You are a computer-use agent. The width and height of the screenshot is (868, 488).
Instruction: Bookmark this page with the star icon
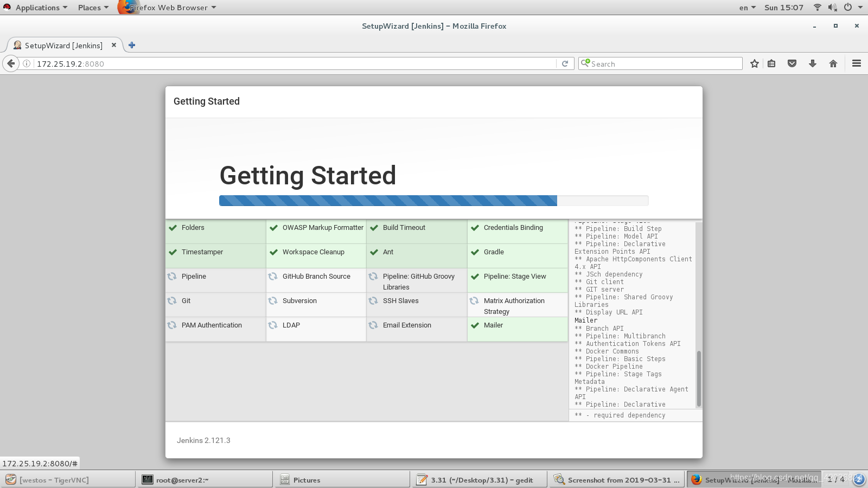click(754, 63)
